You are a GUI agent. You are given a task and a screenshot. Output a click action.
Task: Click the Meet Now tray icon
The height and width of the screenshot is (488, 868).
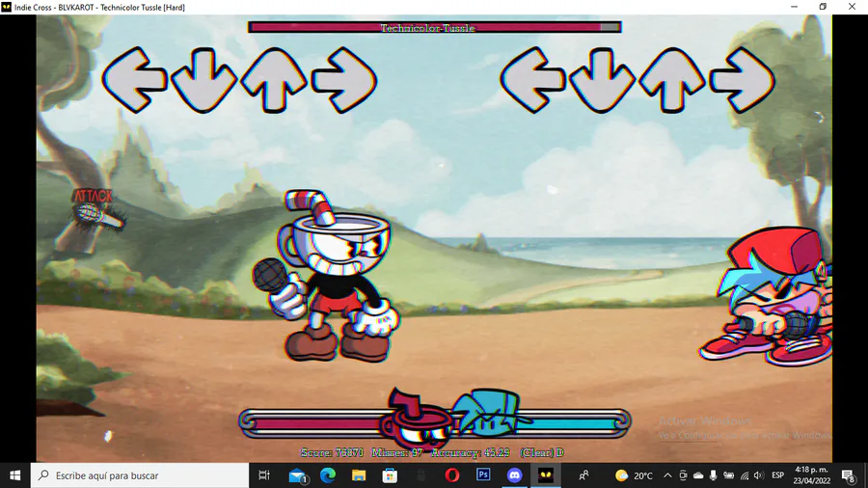click(x=683, y=475)
